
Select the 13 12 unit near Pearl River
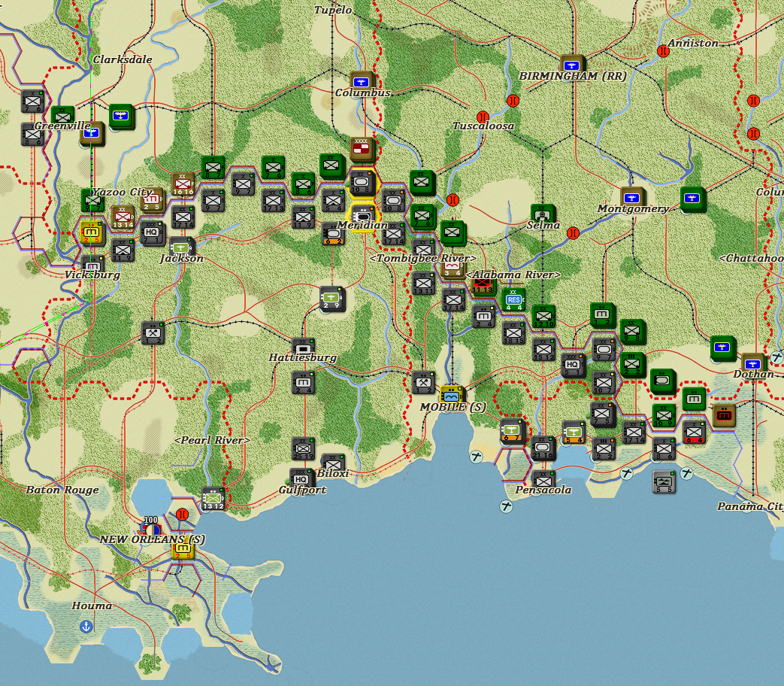pyautogui.click(x=213, y=499)
